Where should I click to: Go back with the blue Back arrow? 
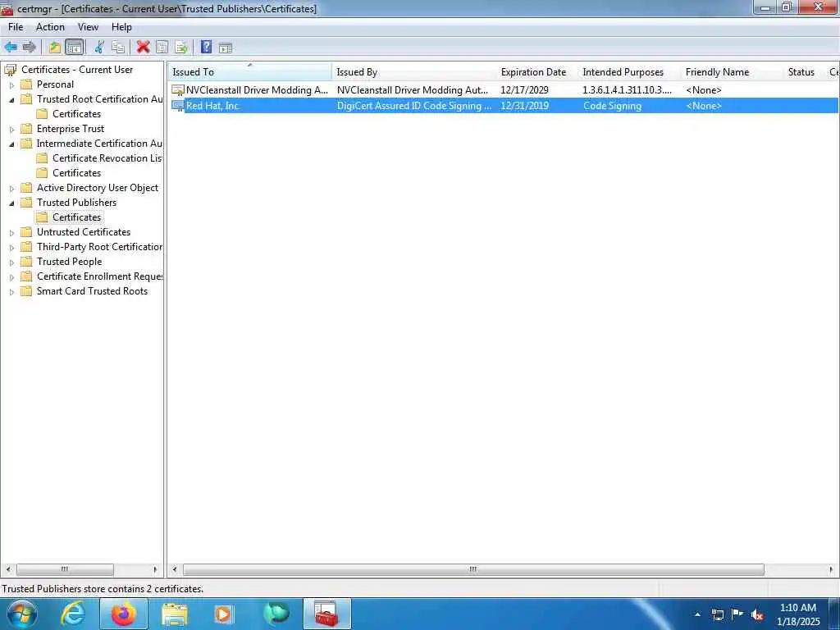[11, 47]
